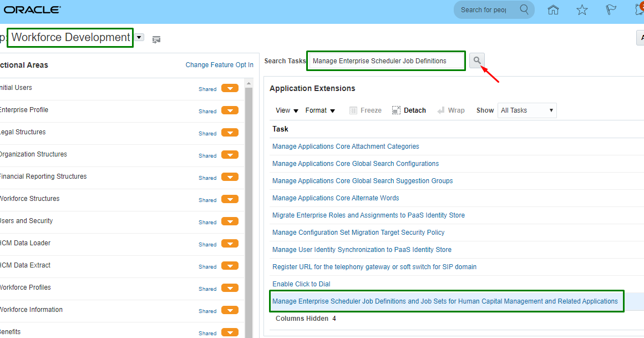Screen dimensions: 644x338
Task: Open Manage Enterprise Scheduler Job Definitions task link
Action: tap(444, 301)
